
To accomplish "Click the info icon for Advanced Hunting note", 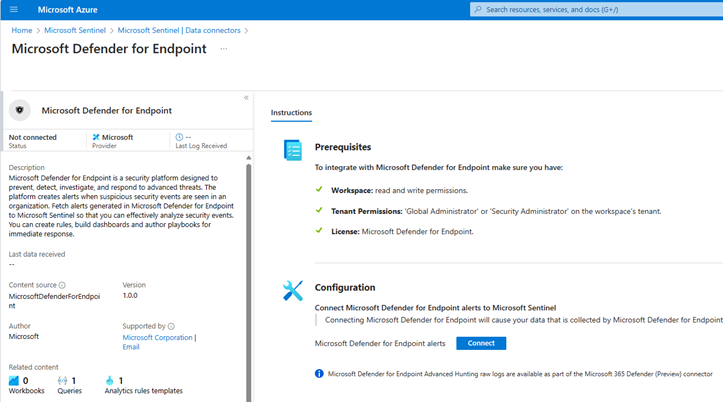I will pyautogui.click(x=319, y=373).
